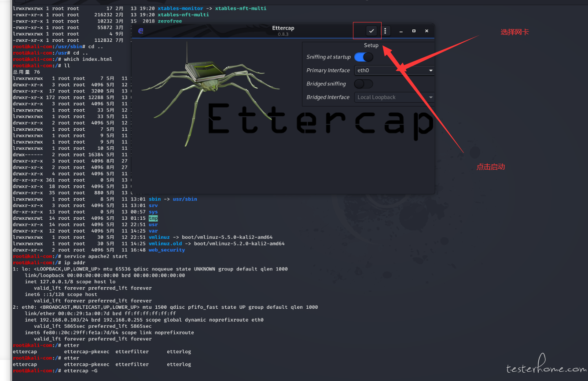Screen dimensions: 588x381
Task: Open the Bridged Interface Local Loopback dropdown
Action: [394, 97]
